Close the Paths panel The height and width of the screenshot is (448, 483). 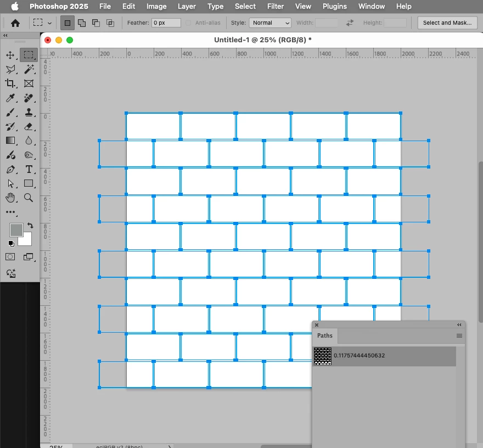[x=317, y=325]
